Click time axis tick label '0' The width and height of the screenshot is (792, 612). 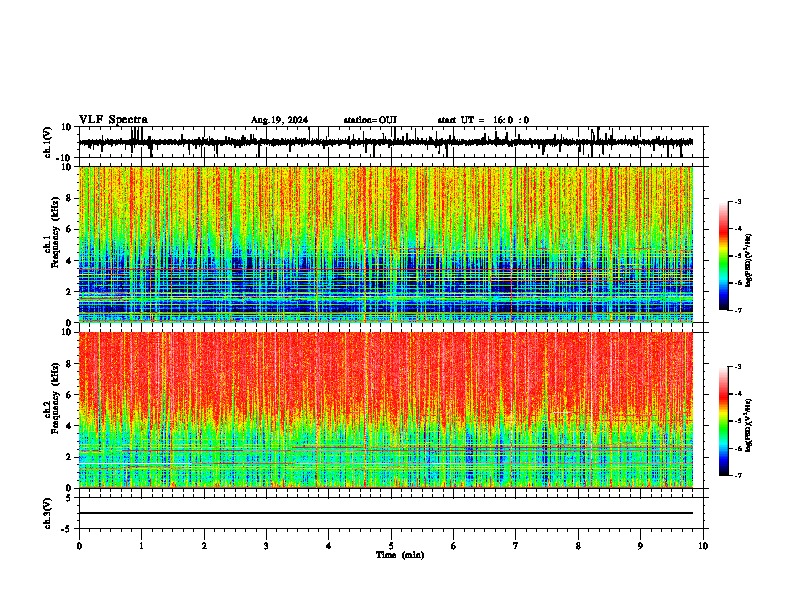(79, 546)
